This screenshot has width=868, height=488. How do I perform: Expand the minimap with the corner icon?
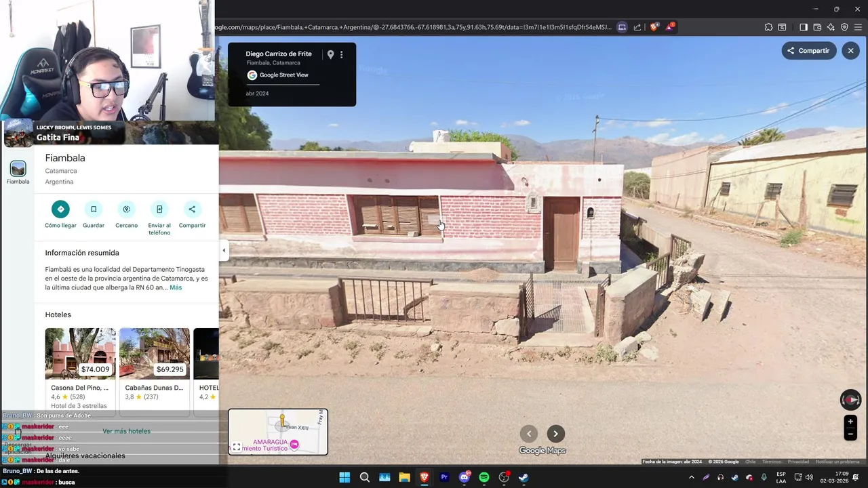point(236,447)
